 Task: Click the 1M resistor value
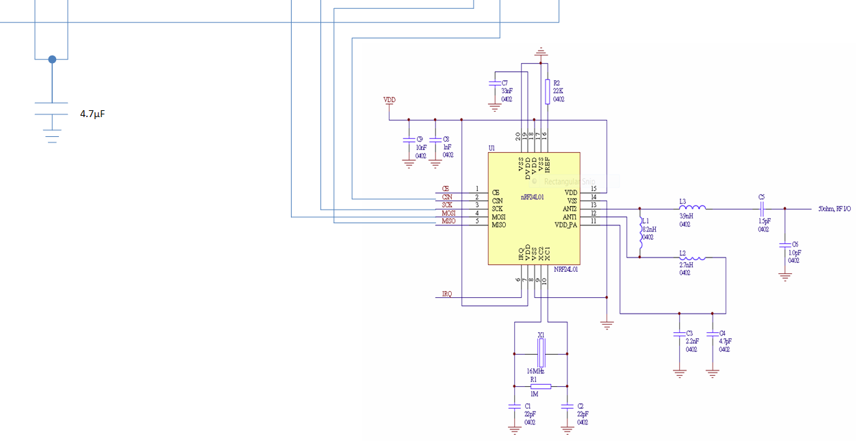pyautogui.click(x=535, y=394)
